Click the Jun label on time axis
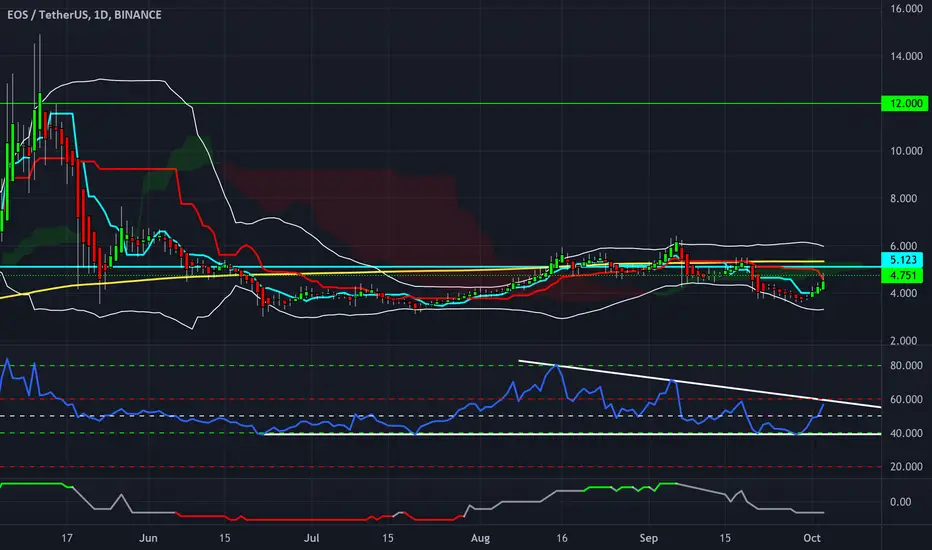 148,538
